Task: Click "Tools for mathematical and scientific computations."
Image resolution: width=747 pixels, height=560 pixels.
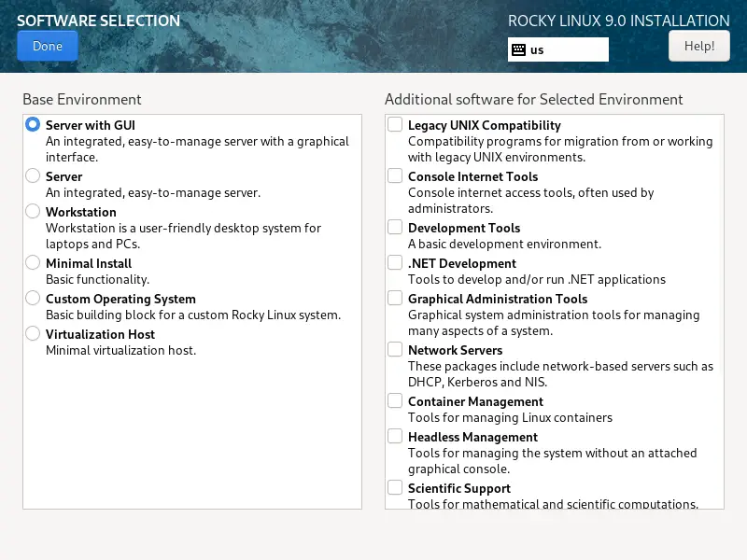Action: coord(553,504)
